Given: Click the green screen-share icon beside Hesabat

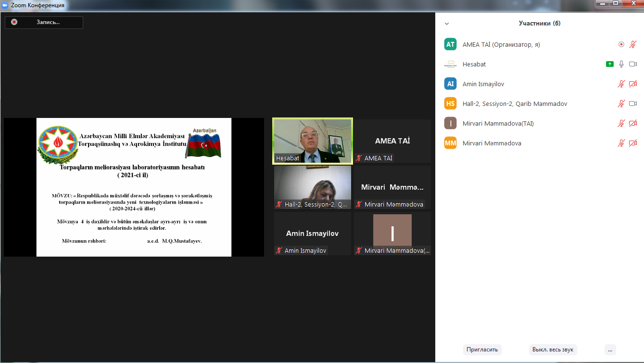Looking at the screenshot, I should [x=610, y=64].
